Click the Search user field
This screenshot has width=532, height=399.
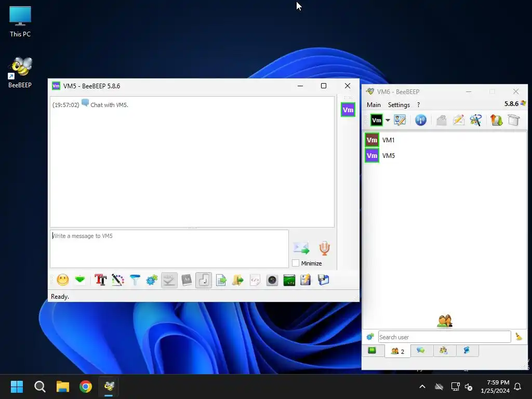click(x=444, y=337)
